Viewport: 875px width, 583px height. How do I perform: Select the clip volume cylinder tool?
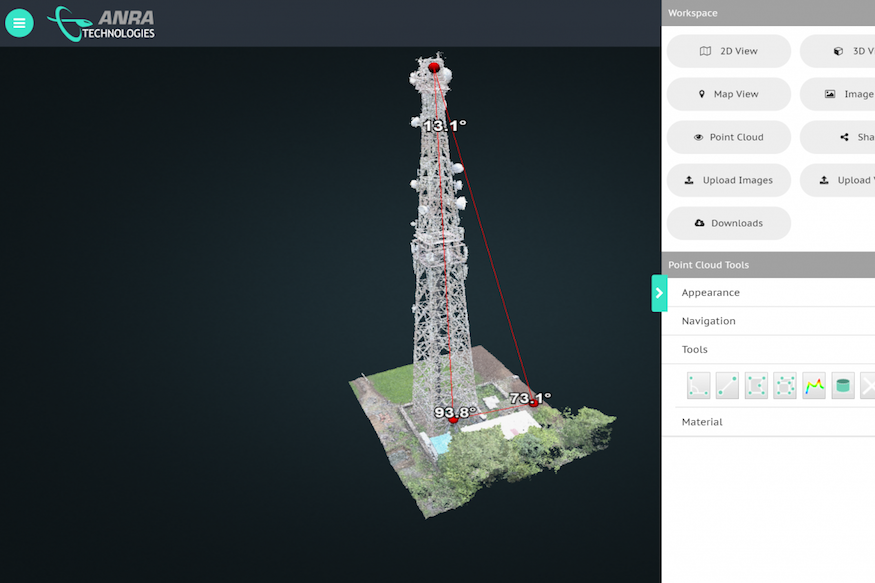tap(843, 386)
